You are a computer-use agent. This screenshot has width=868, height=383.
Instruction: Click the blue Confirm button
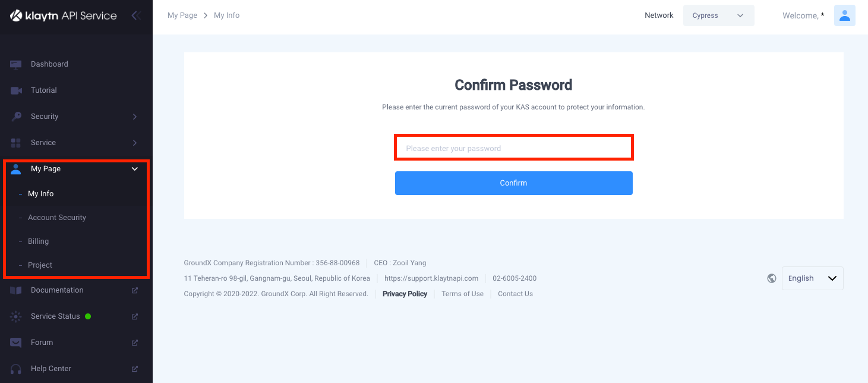[x=513, y=183]
